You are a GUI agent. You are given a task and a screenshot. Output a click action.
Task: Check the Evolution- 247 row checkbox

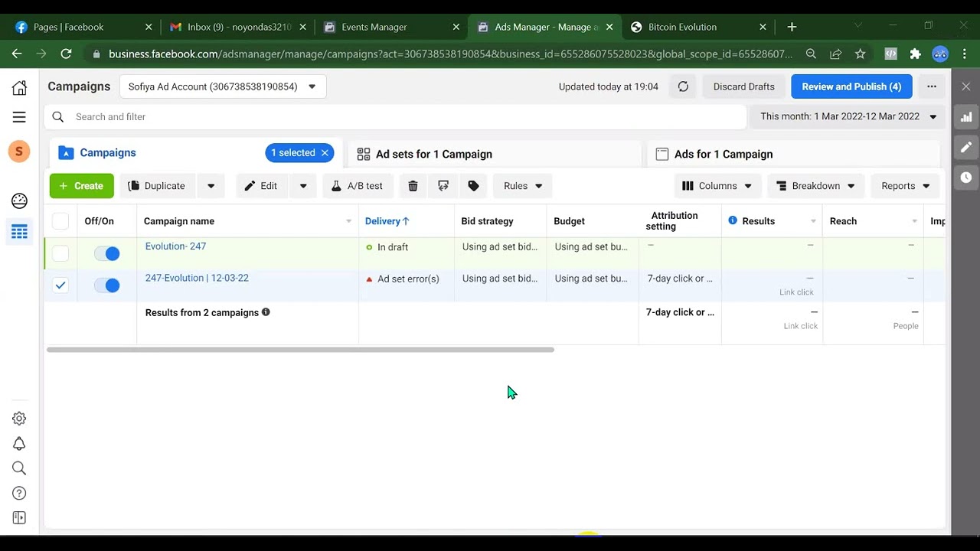(60, 253)
